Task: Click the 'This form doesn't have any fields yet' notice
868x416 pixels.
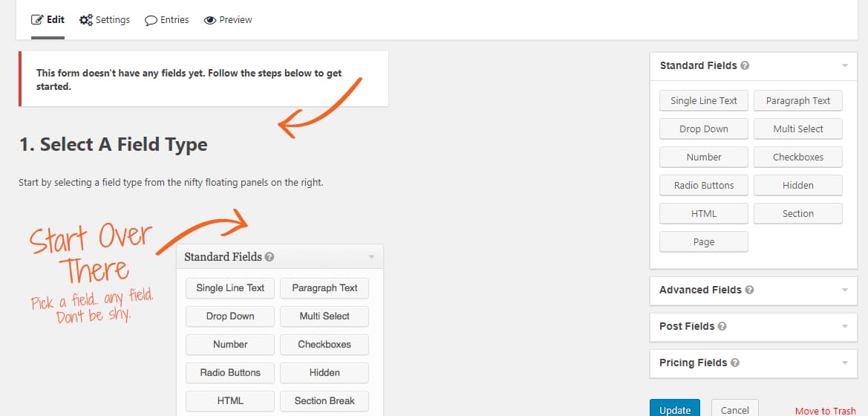Action: (x=203, y=79)
